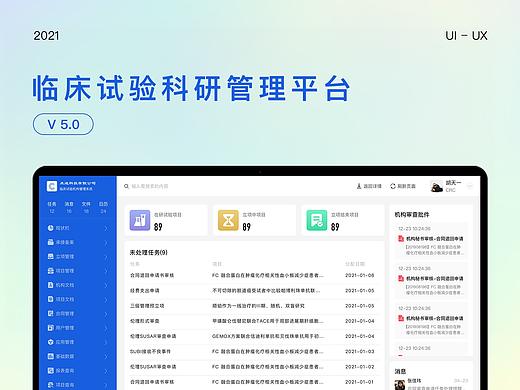
Task: Click the icon next to 项目管理
Action: click(50, 271)
